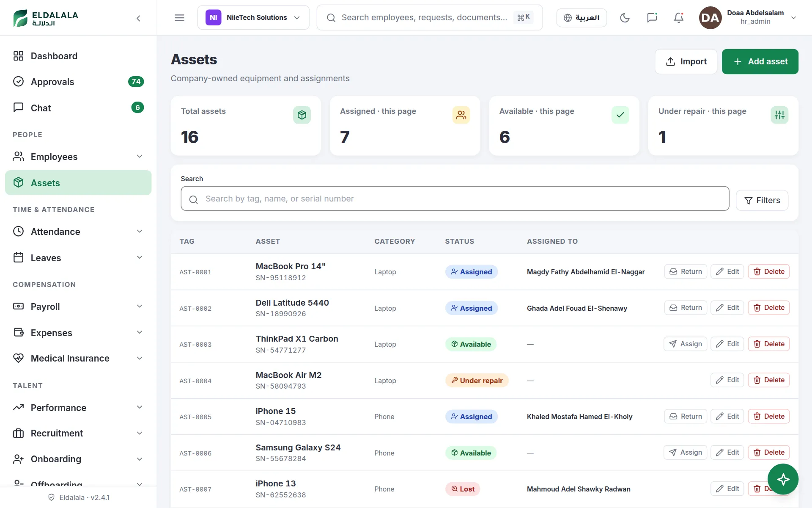
Task: Click the Eldalala logo
Action: 46,18
